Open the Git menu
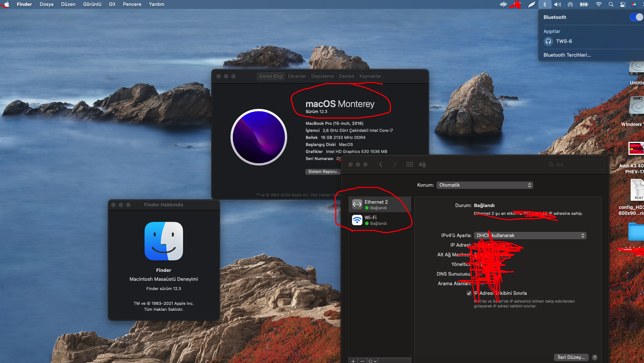The width and height of the screenshot is (644, 363). click(x=112, y=4)
